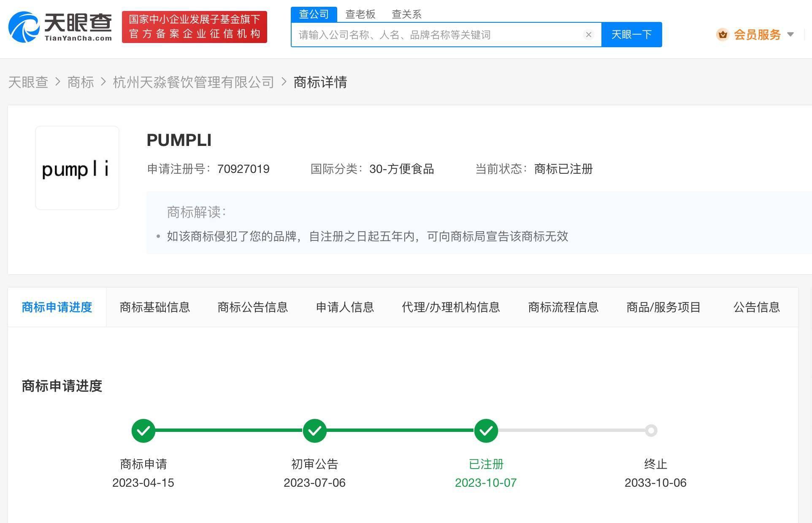Switch to the 查老板 search tab

[x=360, y=14]
